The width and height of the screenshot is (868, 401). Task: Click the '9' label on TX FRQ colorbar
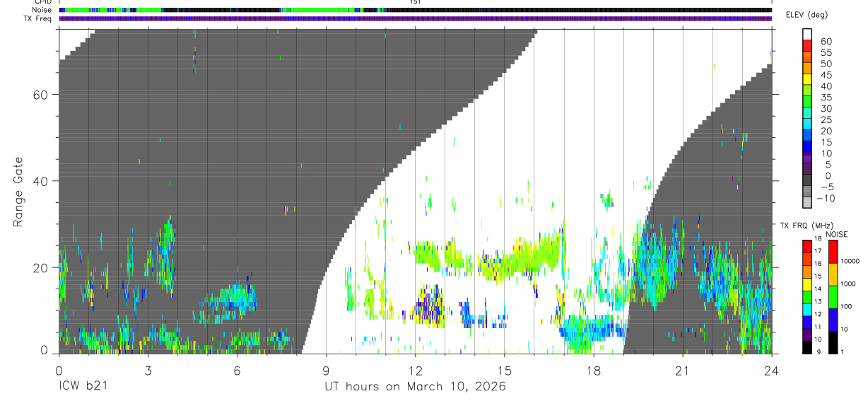tap(820, 351)
